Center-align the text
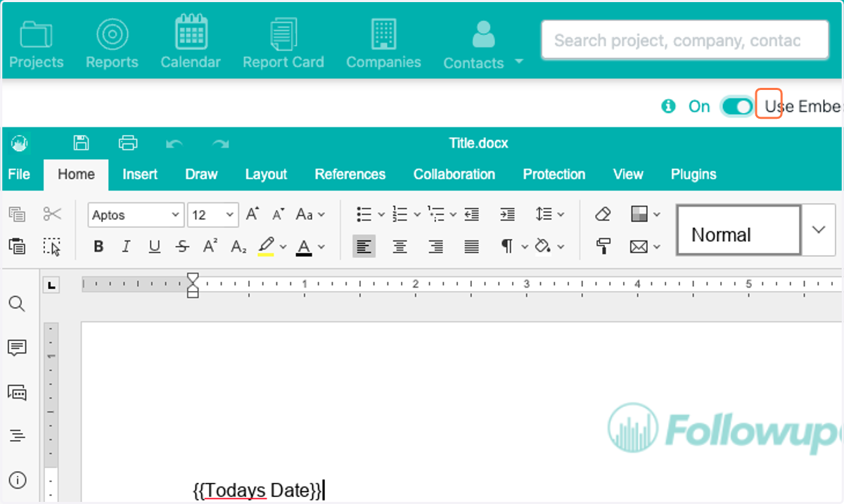This screenshot has width=844, height=504. pos(399,246)
